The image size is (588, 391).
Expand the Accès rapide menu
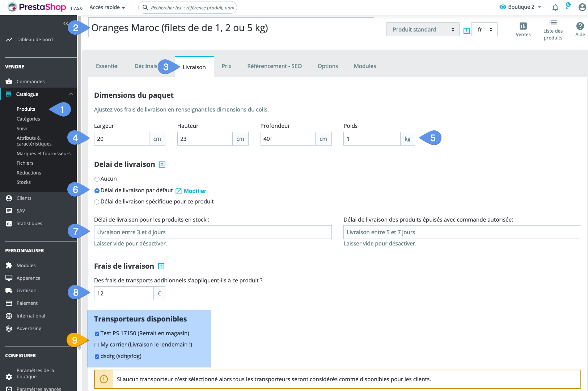pos(107,8)
